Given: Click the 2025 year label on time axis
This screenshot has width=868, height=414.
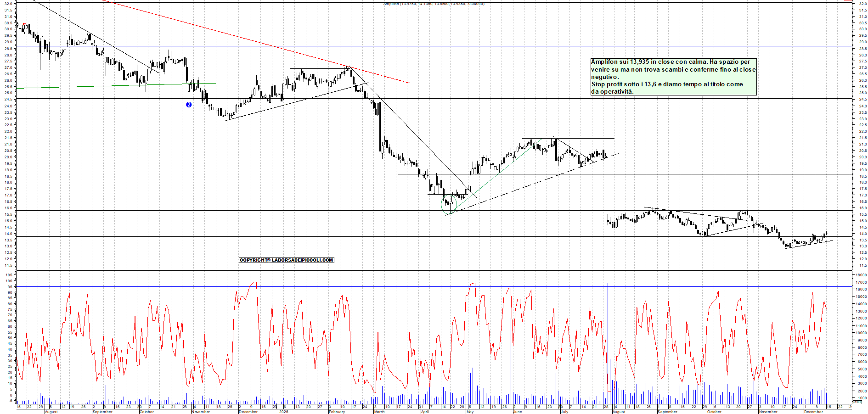Looking at the screenshot, I should click(283, 412).
